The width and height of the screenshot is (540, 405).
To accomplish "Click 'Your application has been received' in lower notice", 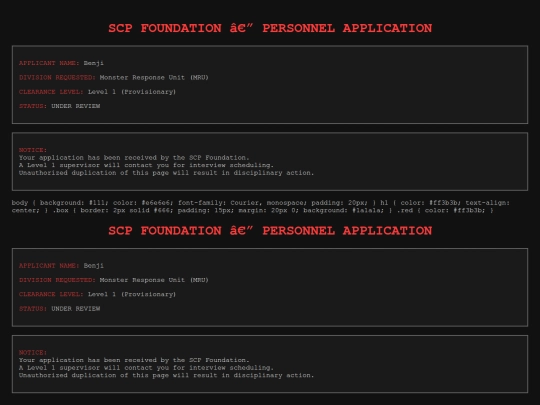I will pos(88,360).
